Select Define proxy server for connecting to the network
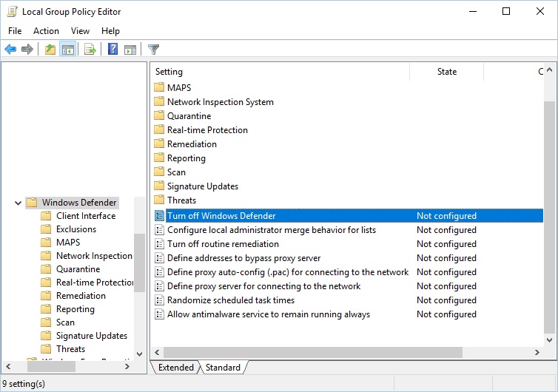The image size is (558, 392). (x=263, y=286)
